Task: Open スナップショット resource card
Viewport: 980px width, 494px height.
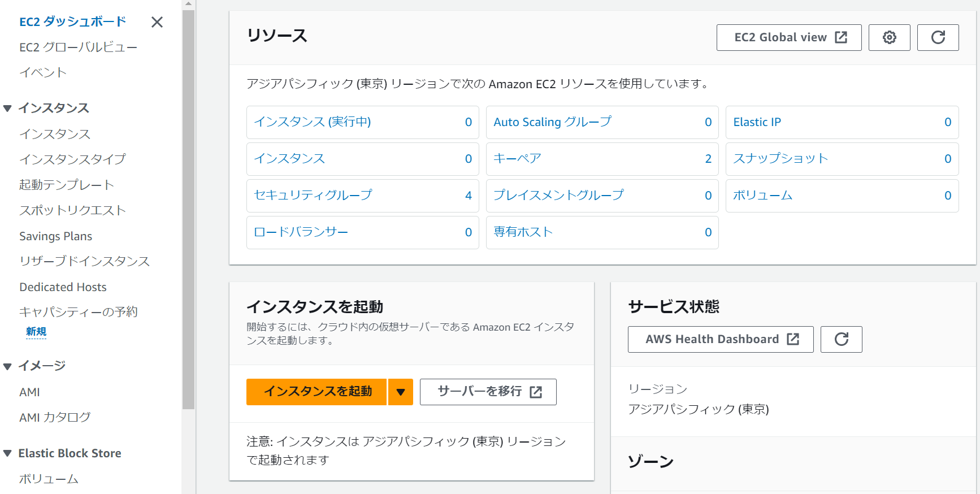Action: (x=842, y=159)
